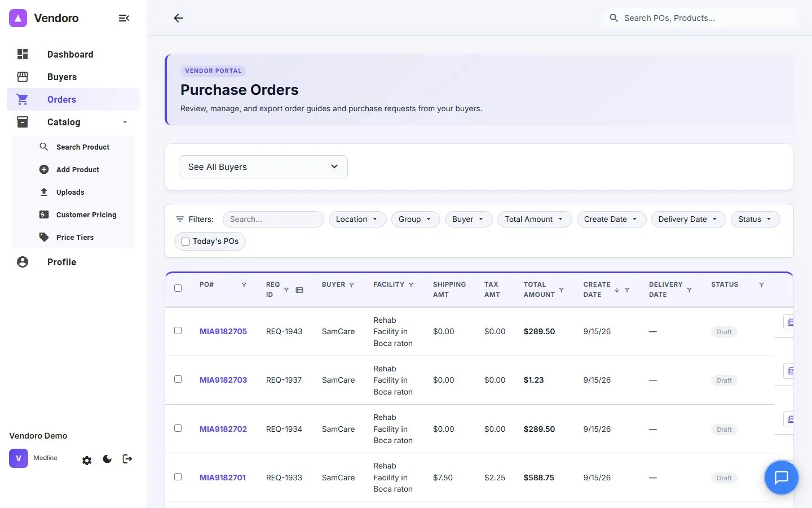The image size is (812, 508).
Task: Click the Vendoro logo icon
Action: pos(18,18)
